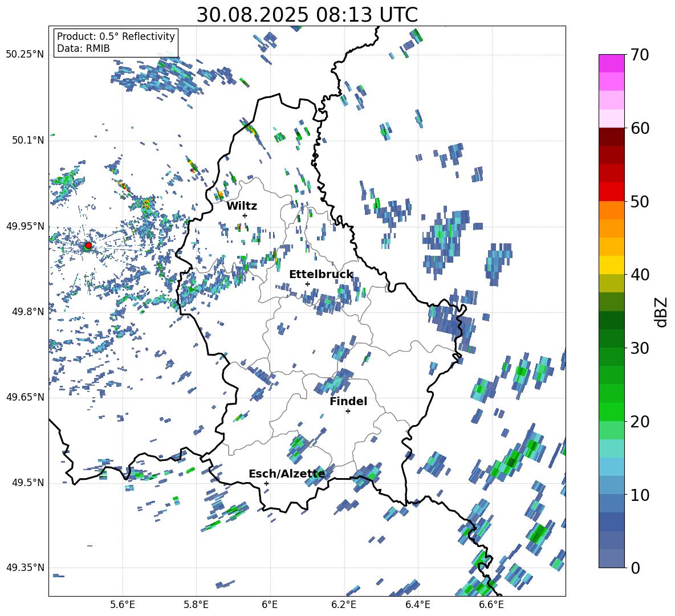Image resolution: width=675 pixels, height=616 pixels.
Task: Click the 50.25°N latitude label
Action: pyautogui.click(x=25, y=54)
